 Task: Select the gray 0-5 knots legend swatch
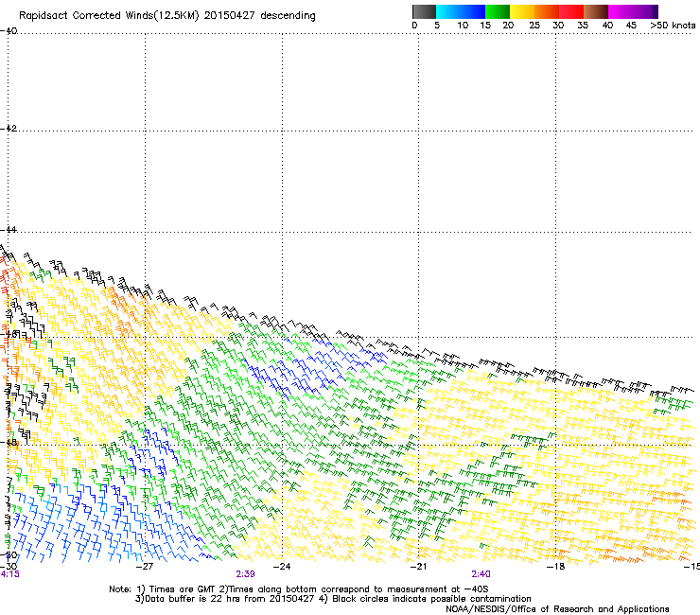pyautogui.click(x=424, y=11)
